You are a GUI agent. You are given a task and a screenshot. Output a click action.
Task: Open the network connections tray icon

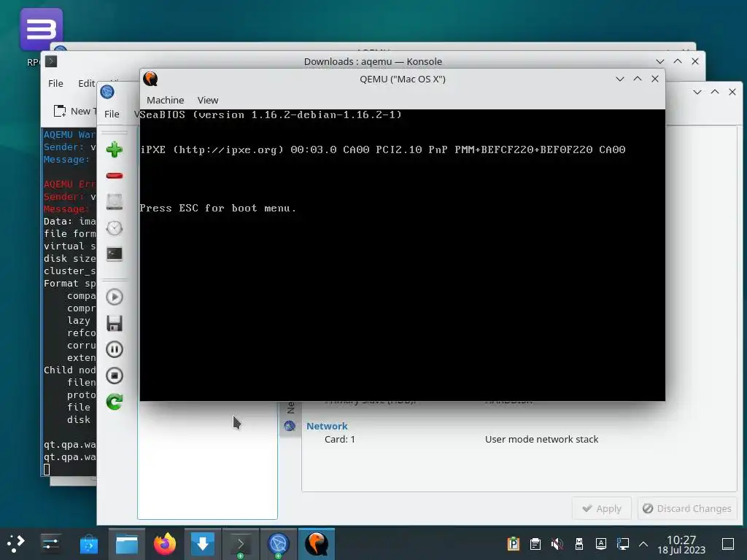(x=623, y=544)
